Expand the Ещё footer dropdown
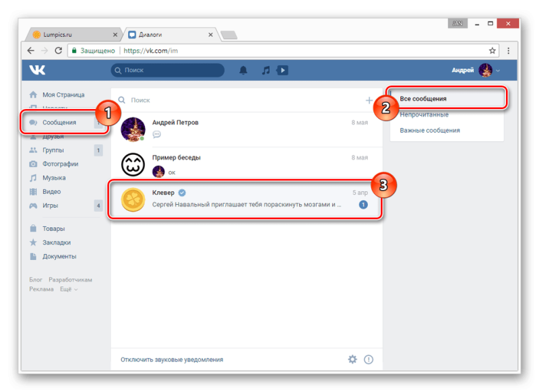The width and height of the screenshot is (539, 392). [x=69, y=289]
